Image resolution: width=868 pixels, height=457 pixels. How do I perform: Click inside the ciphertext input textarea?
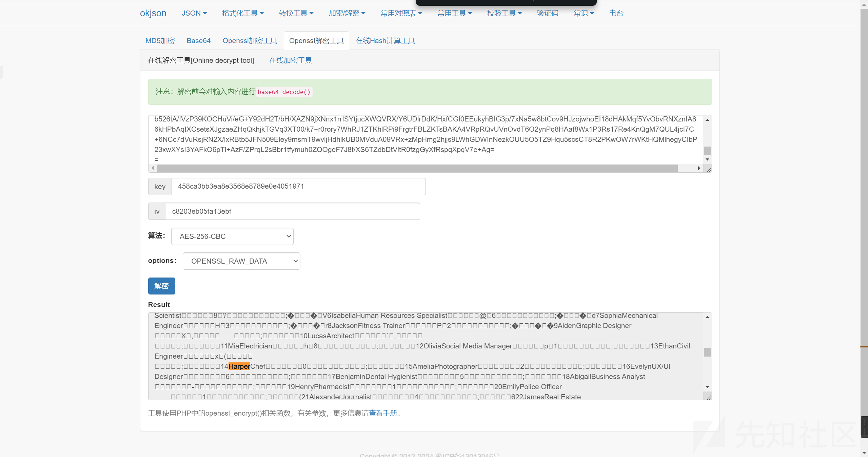426,140
